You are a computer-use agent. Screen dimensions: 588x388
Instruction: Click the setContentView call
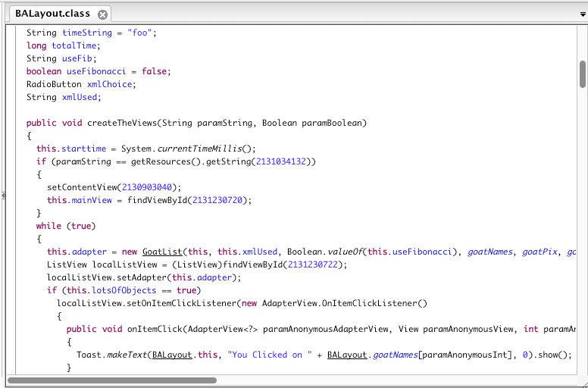(x=82, y=187)
